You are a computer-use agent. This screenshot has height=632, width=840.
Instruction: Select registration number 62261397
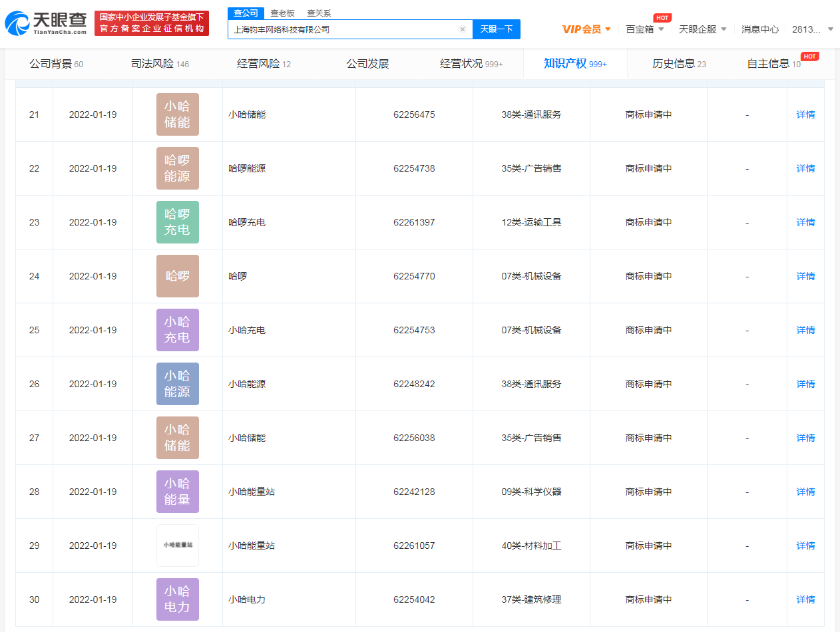[x=414, y=222]
